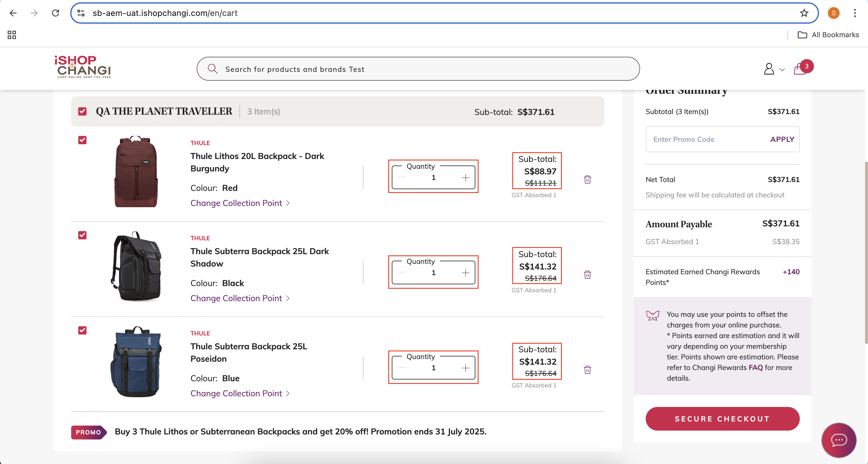
Task: Proceed with Secure Checkout button
Action: tap(722, 418)
